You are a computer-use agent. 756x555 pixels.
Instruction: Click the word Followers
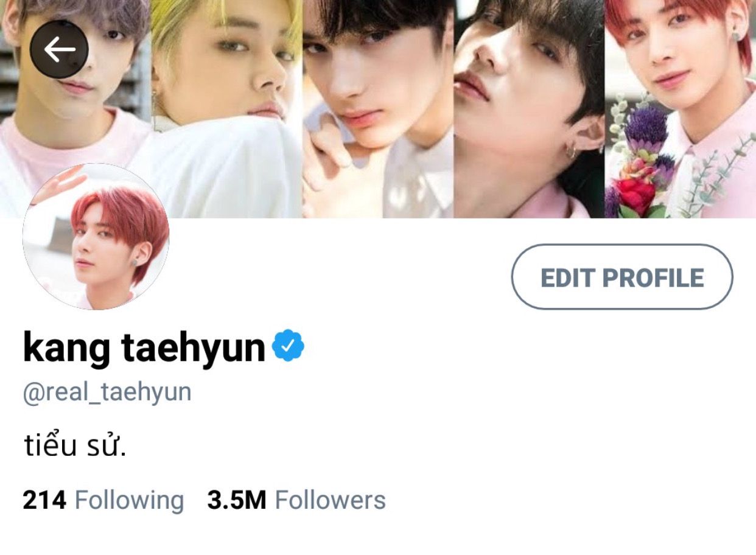[331, 500]
